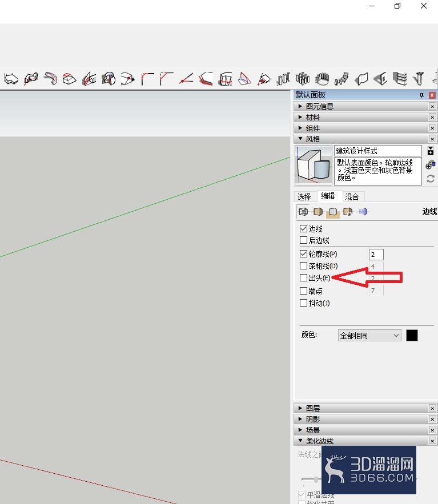Select the wall with opening tool

pyautogui.click(x=380, y=78)
